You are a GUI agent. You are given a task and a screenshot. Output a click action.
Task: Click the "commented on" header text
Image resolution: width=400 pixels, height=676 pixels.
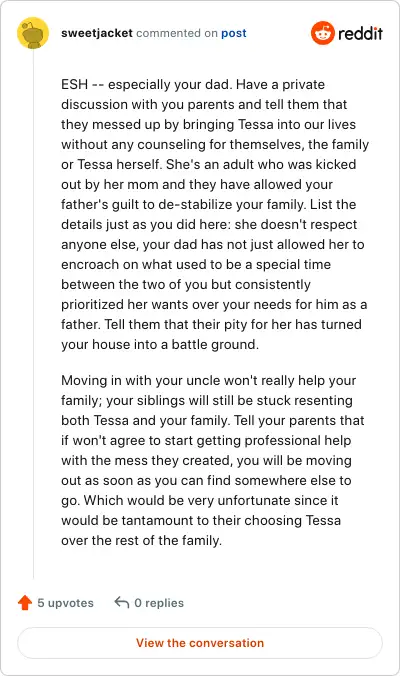177,33
